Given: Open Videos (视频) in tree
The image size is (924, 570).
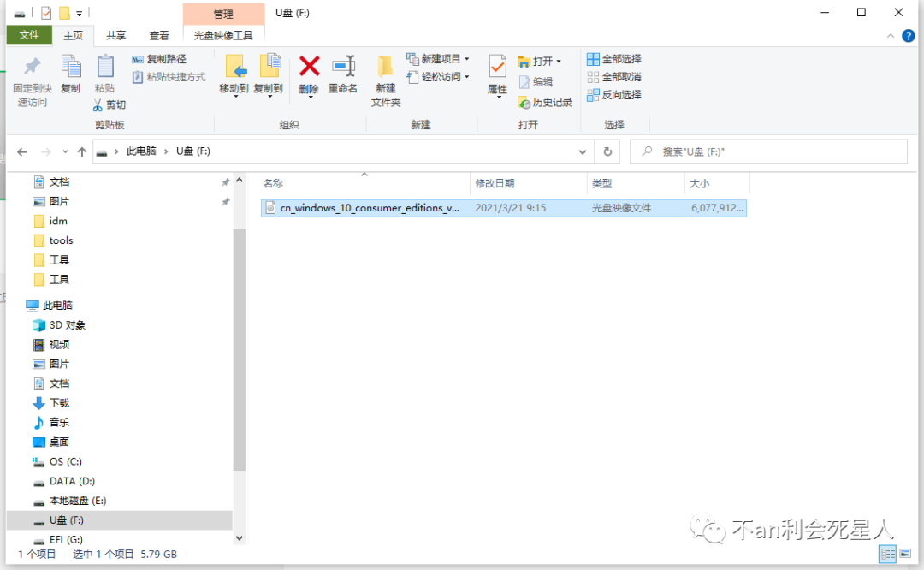Looking at the screenshot, I should click(x=59, y=345).
